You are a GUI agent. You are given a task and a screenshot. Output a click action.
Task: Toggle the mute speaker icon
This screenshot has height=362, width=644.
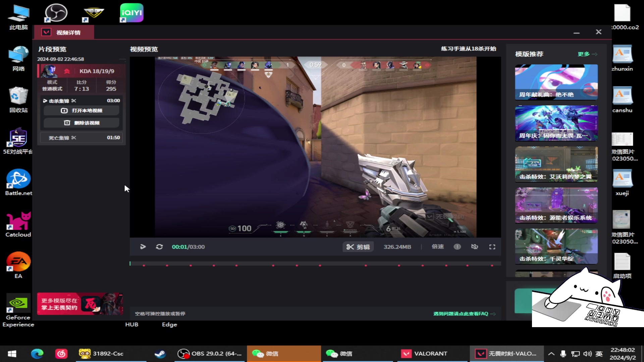pyautogui.click(x=475, y=247)
